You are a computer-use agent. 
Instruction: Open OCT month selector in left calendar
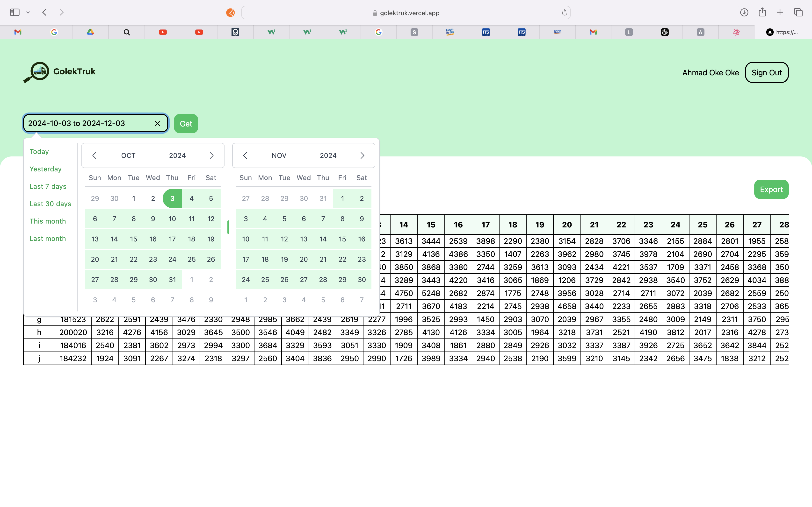point(128,155)
